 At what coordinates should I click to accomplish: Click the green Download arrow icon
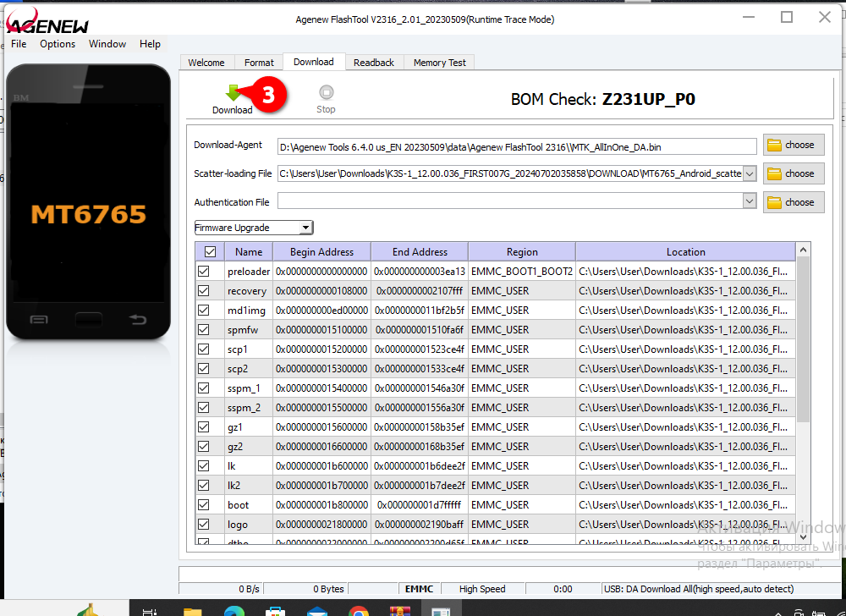tap(233, 94)
